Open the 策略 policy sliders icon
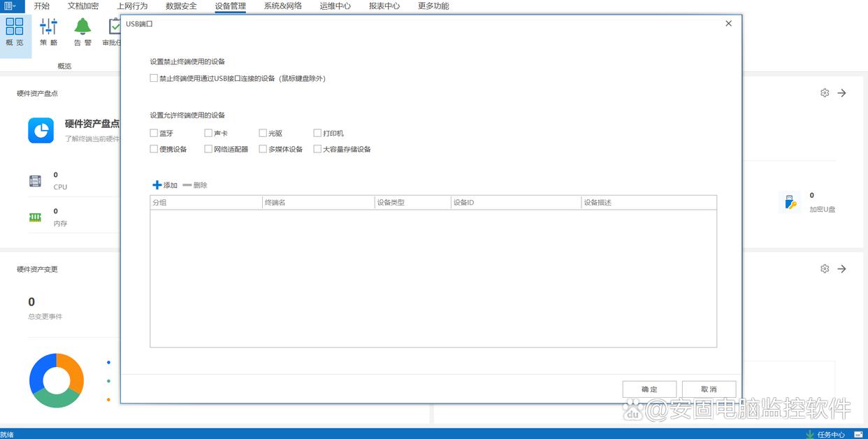The width and height of the screenshot is (868, 439). pos(48,27)
